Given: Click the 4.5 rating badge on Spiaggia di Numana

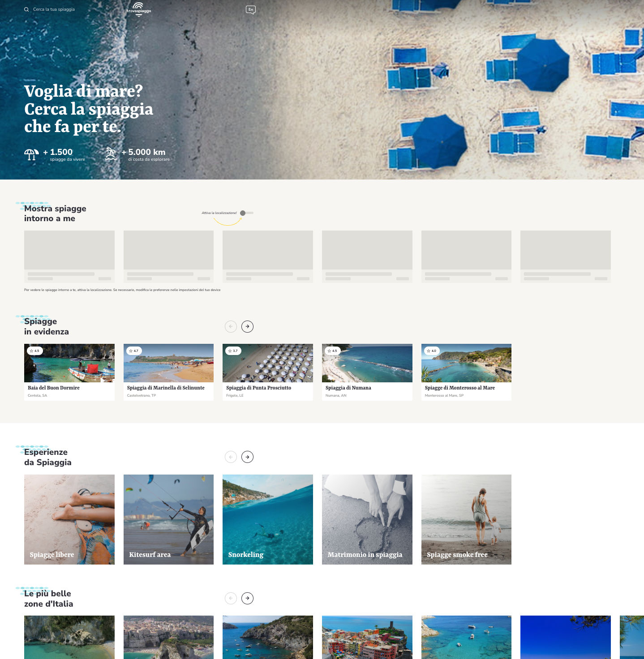Looking at the screenshot, I should pyautogui.click(x=332, y=351).
